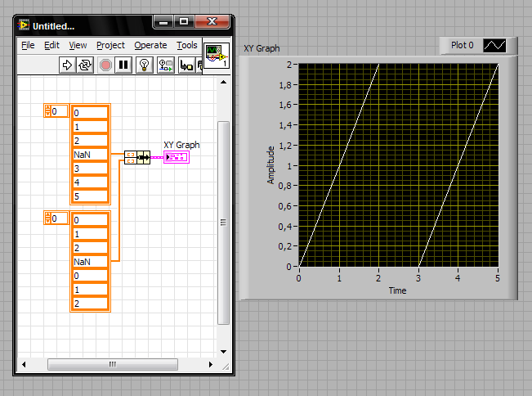532x396 pixels.
Task: Click NaN element in the bottom array
Action: [x=90, y=262]
